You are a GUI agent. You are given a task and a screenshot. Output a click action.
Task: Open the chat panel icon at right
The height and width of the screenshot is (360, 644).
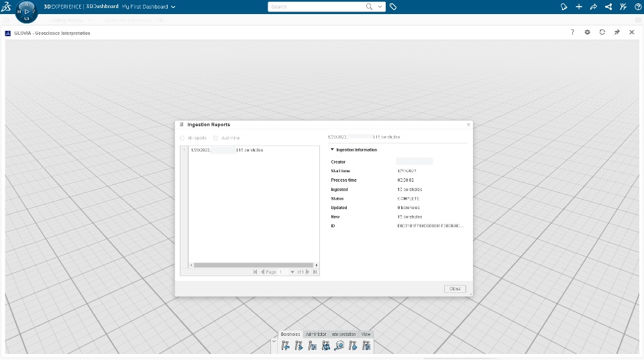(638, 19)
